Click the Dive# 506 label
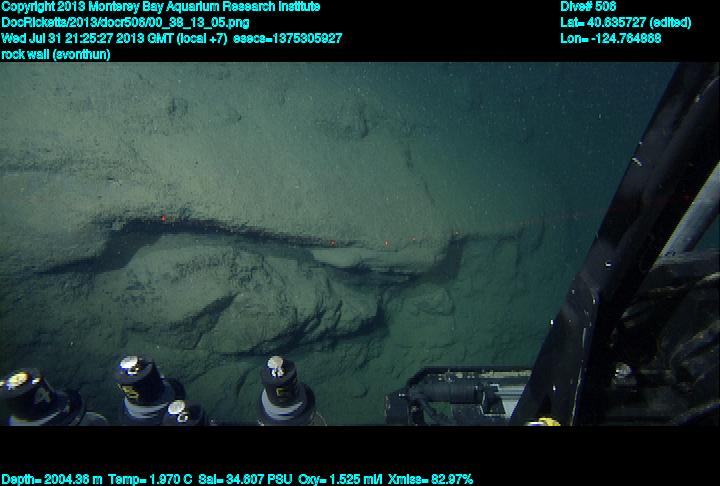 click(x=588, y=6)
